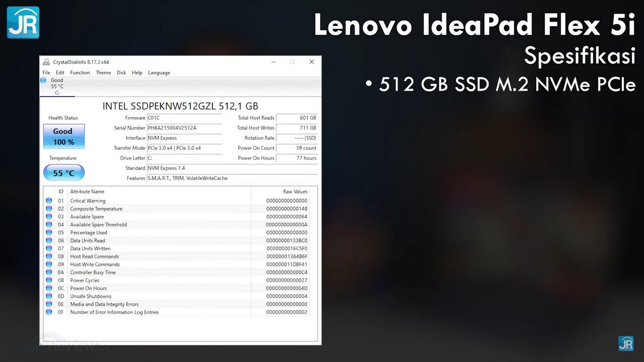This screenshot has width=644, height=362.
Task: Click the health dot next to Unsafe Shutdowns
Action: [x=49, y=296]
